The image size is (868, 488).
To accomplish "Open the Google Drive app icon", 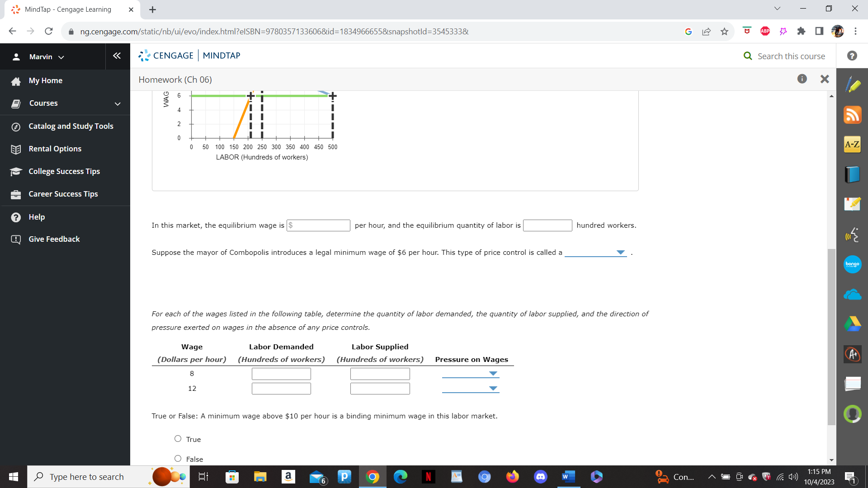I will [852, 324].
